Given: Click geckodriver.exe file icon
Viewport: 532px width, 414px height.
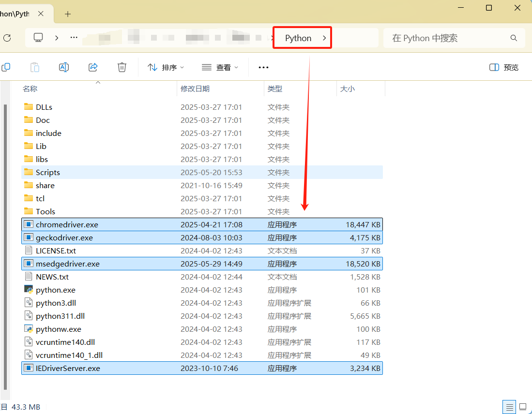Looking at the screenshot, I should (x=29, y=237).
